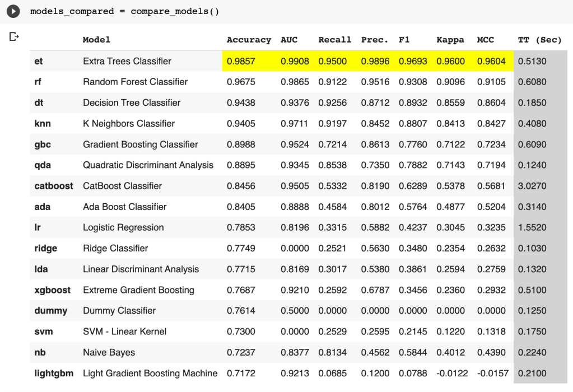Image resolution: width=573 pixels, height=392 pixels.
Task: Click the Model column header
Action: pos(96,40)
